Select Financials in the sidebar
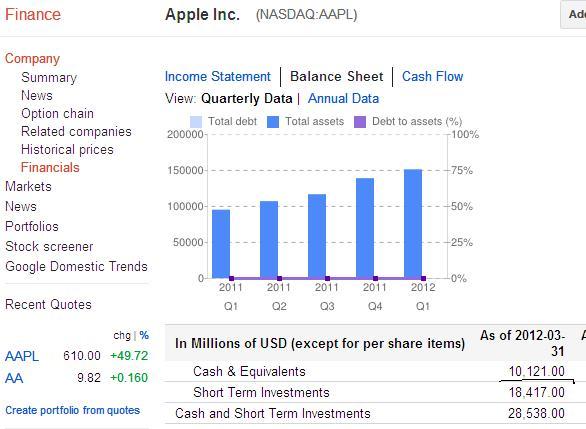The image size is (586, 429). tap(50, 167)
